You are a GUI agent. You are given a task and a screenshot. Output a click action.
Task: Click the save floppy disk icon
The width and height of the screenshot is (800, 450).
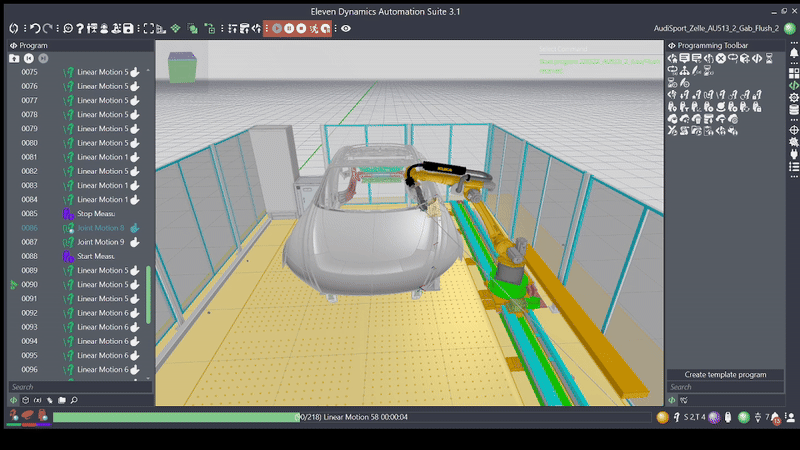(128, 29)
